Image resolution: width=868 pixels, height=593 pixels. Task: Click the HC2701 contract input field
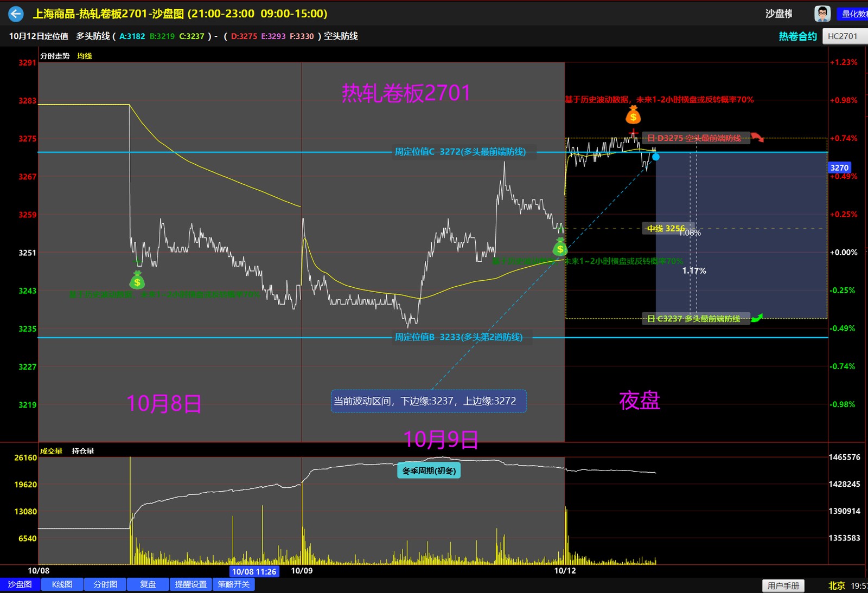(845, 36)
